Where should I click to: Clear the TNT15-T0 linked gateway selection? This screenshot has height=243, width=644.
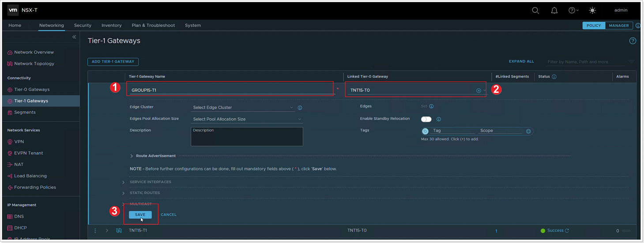[x=478, y=90]
